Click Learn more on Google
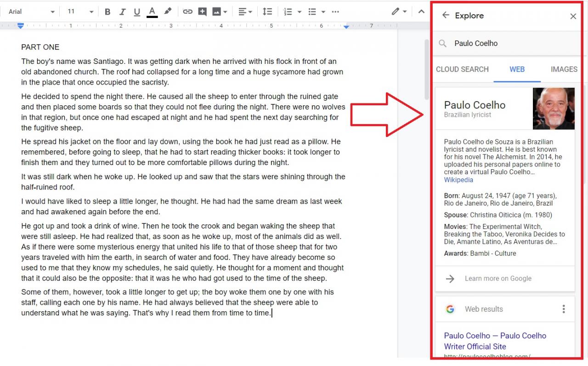Viewport: 588px width, 366px height. (498, 279)
